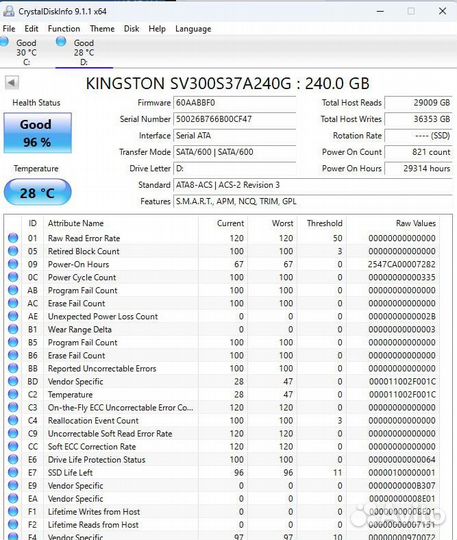Screen dimensions: 457x540
Task: Click status icon for Reported Uncorrectable Errors
Action: pos(13,368)
